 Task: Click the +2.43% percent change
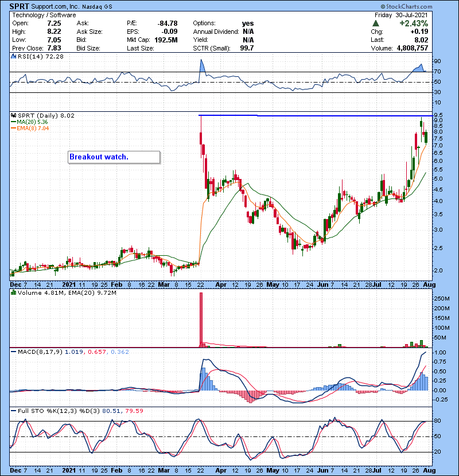pyautogui.click(x=414, y=24)
